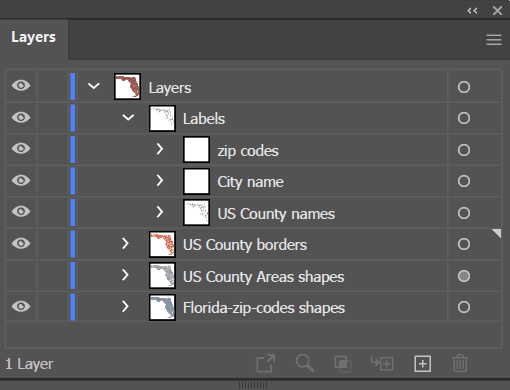Click target circle for US County names

464,213
